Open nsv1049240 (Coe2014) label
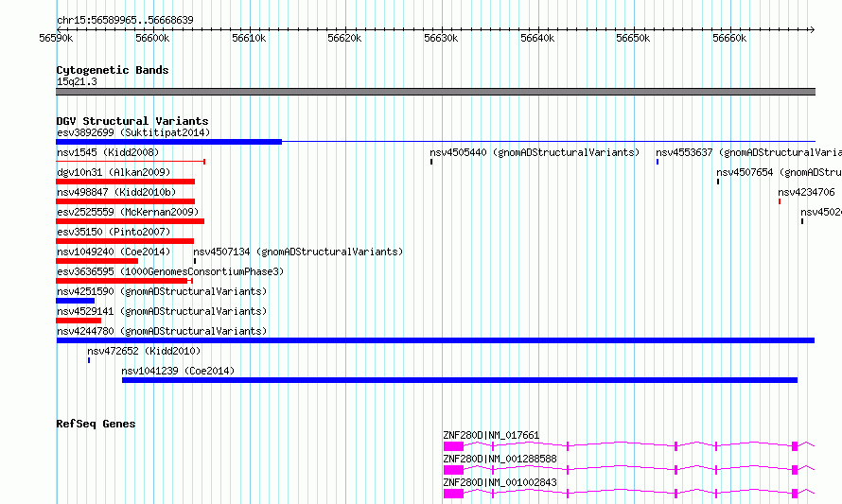Screen dimensions: 842x504 (x=114, y=252)
